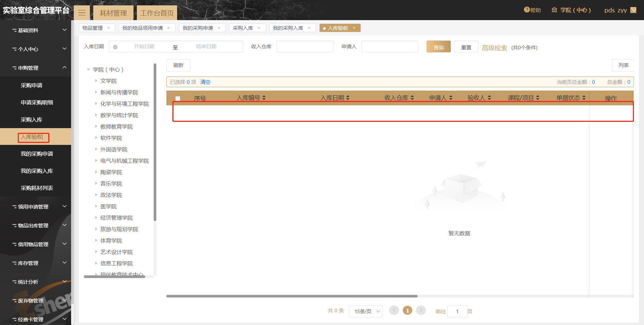Click the horizontal scrollbar under the table
The width and height of the screenshot is (644, 325).
coord(292,296)
